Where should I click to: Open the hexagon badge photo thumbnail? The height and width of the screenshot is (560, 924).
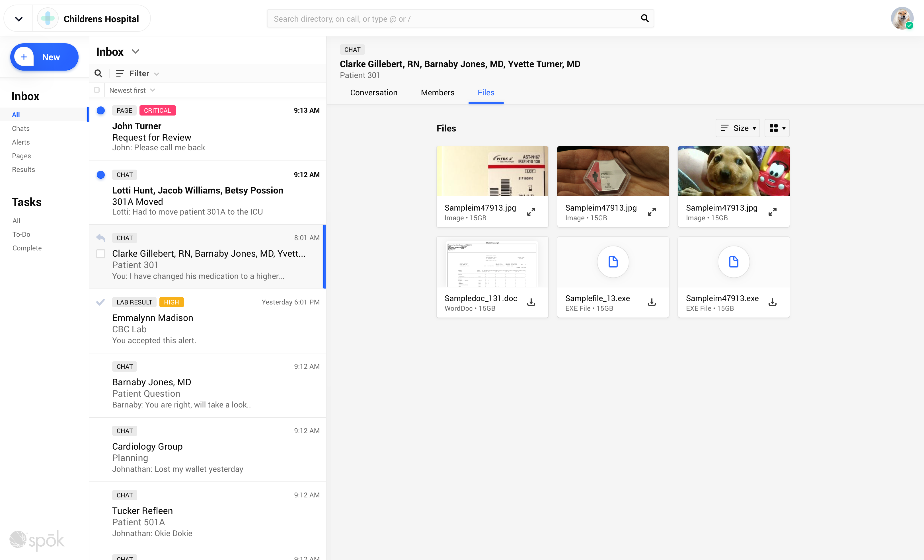(613, 171)
